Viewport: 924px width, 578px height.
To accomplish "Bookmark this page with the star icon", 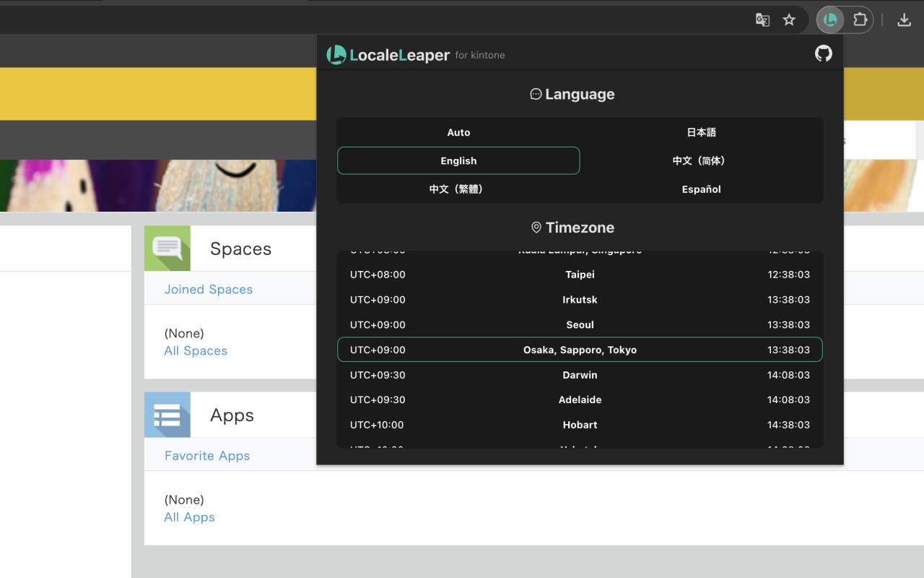I will (789, 20).
